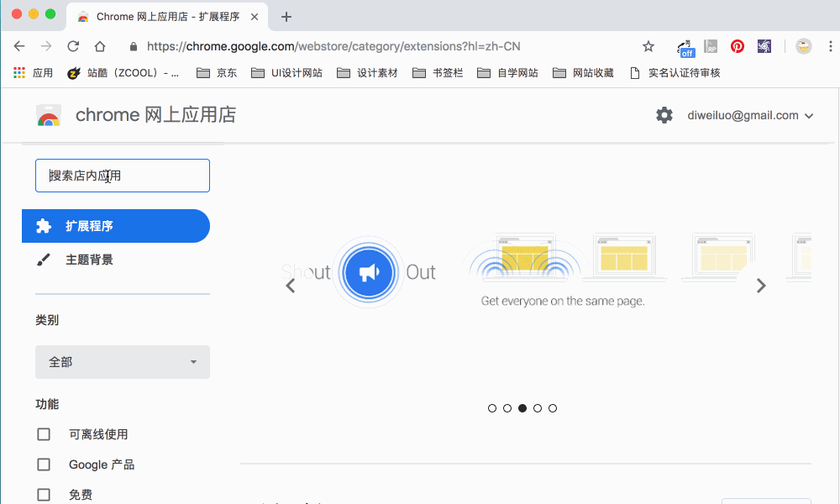Screen dimensions: 840x504
Task: View site info via the address bar padlock
Action: tap(134, 46)
